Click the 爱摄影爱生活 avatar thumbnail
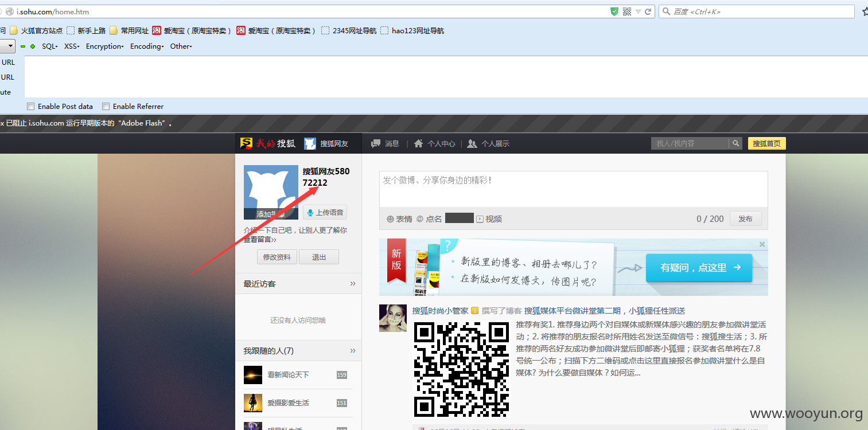The image size is (868, 430). pos(253,403)
